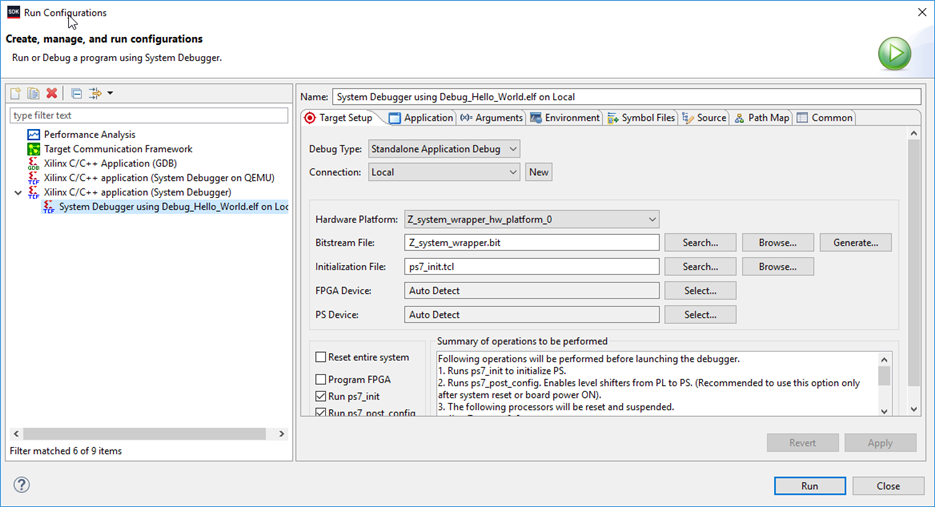The width and height of the screenshot is (935, 507).
Task: Select the Target Communication Framework item
Action: (x=117, y=149)
